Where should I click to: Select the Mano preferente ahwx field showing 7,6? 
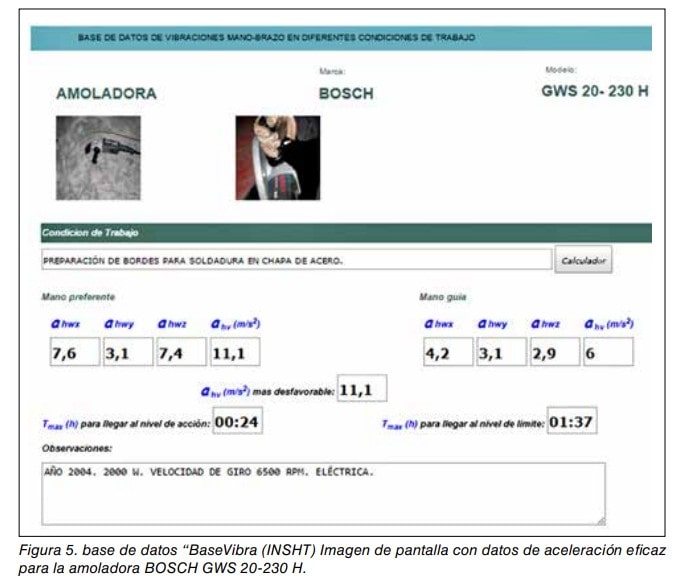point(75,352)
